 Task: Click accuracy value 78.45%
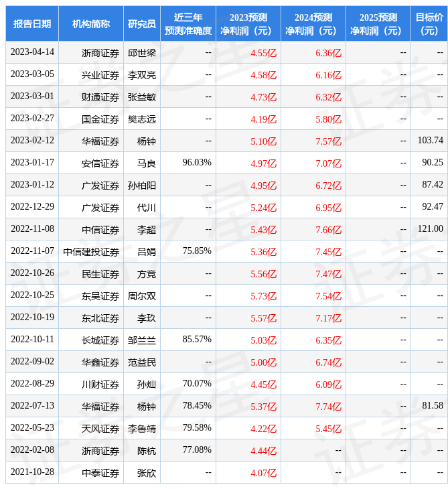[x=197, y=406]
